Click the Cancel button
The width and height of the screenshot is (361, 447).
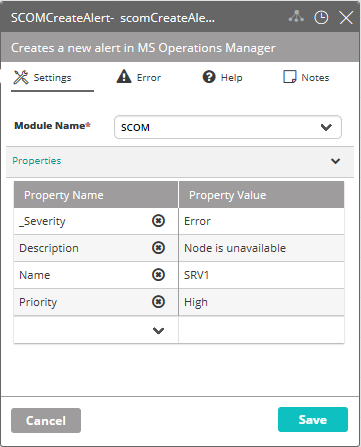point(46,420)
